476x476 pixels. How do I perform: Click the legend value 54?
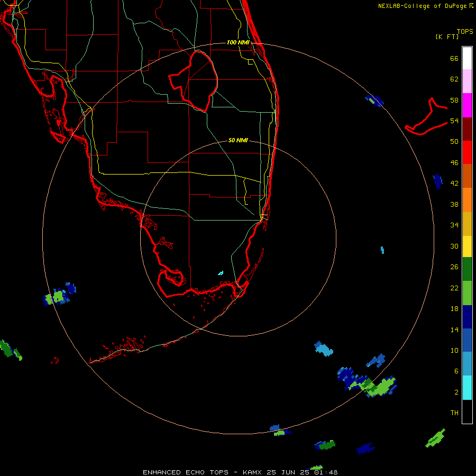click(454, 121)
